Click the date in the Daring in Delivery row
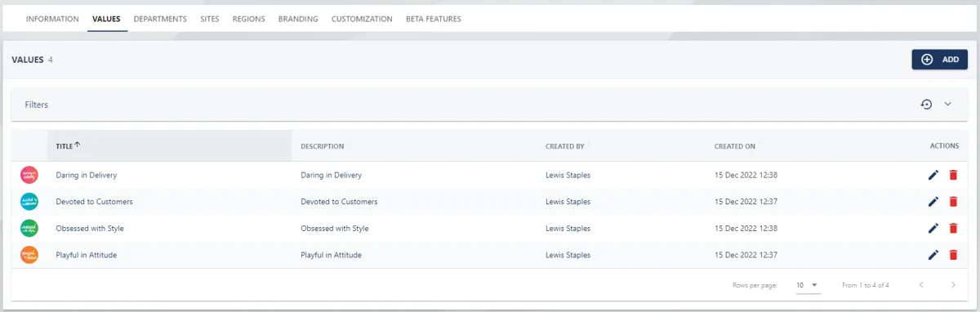Viewport: 980px width, 312px height. click(x=746, y=175)
